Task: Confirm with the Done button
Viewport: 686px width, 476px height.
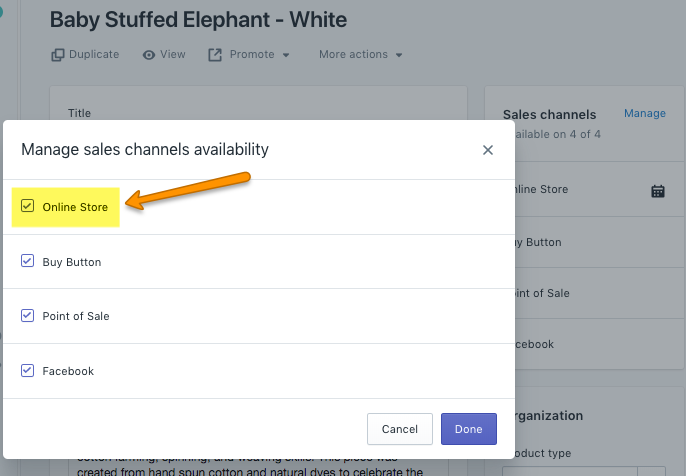Action: [x=469, y=429]
